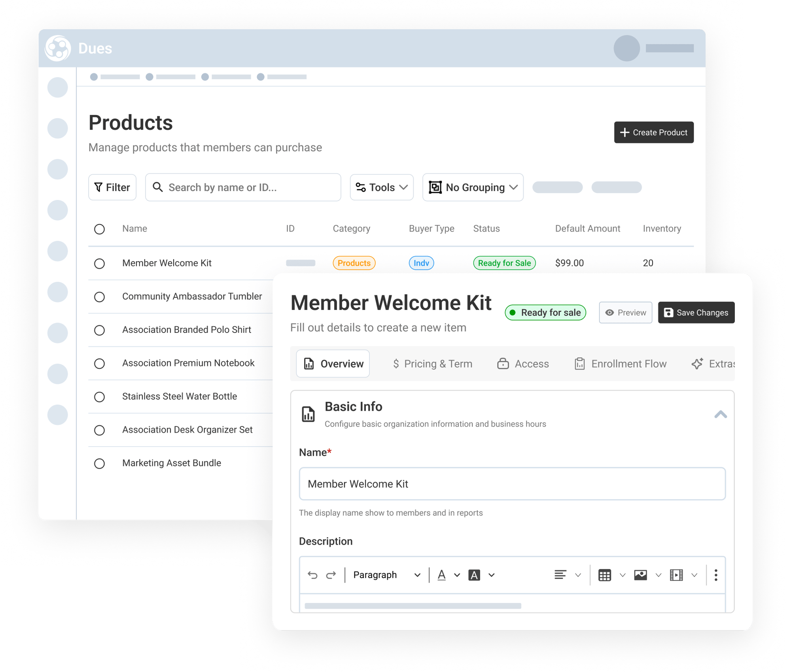Click the Ready for Sale table status tag
This screenshot has height=672, width=791.
504,263
